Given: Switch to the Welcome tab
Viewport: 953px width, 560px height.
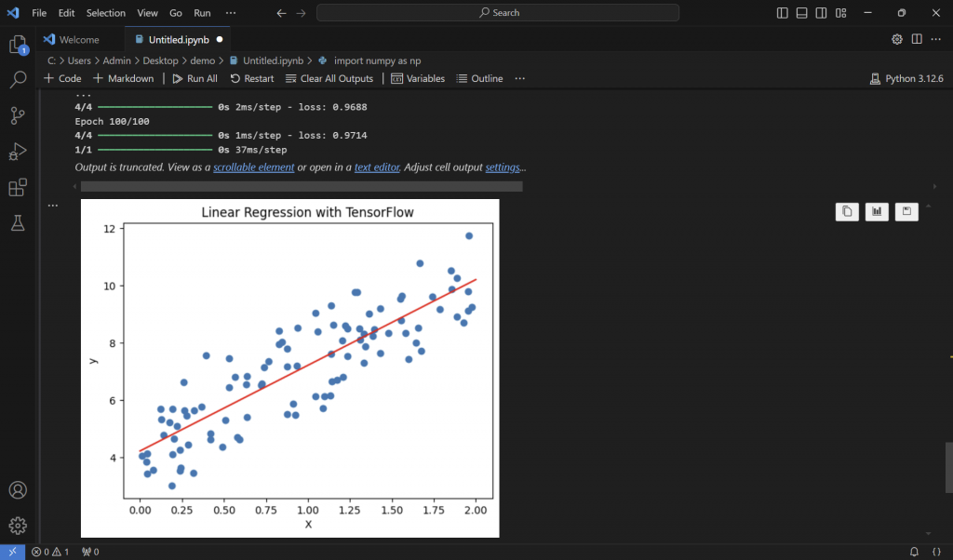Looking at the screenshot, I should click(80, 39).
